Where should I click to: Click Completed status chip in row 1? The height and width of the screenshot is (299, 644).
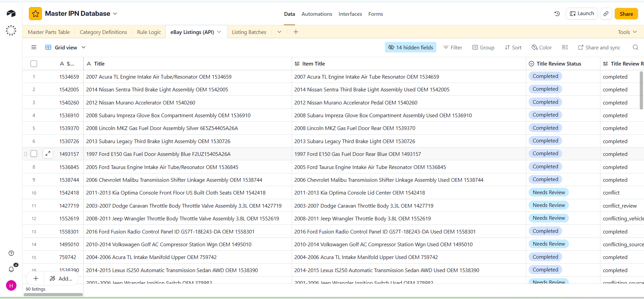tap(545, 76)
